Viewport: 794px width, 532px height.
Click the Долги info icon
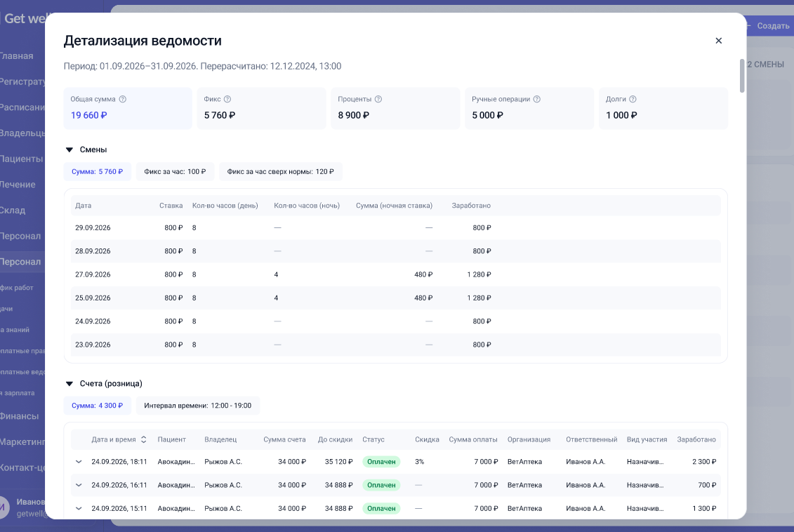[633, 99]
